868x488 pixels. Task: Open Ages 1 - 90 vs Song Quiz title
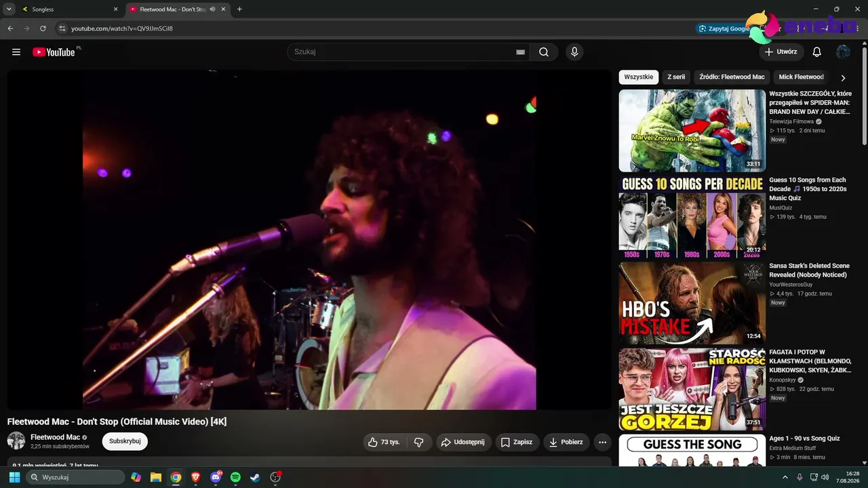tap(805, 439)
